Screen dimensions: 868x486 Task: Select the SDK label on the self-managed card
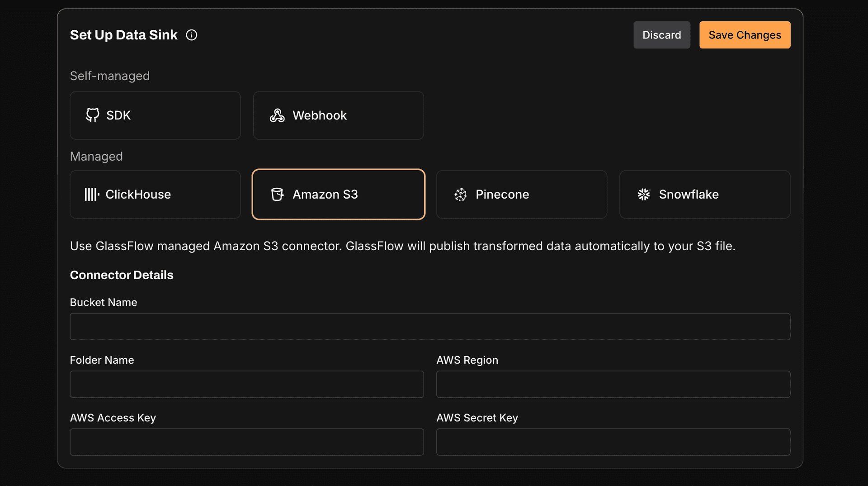point(118,115)
